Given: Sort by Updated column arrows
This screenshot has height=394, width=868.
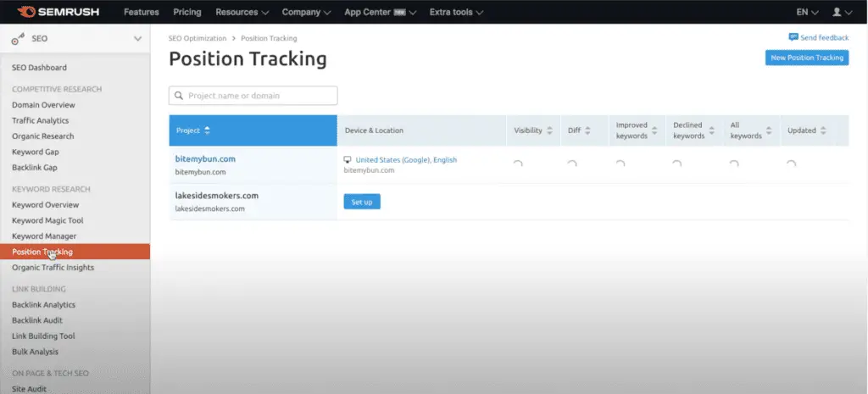Looking at the screenshot, I should click(x=823, y=130).
